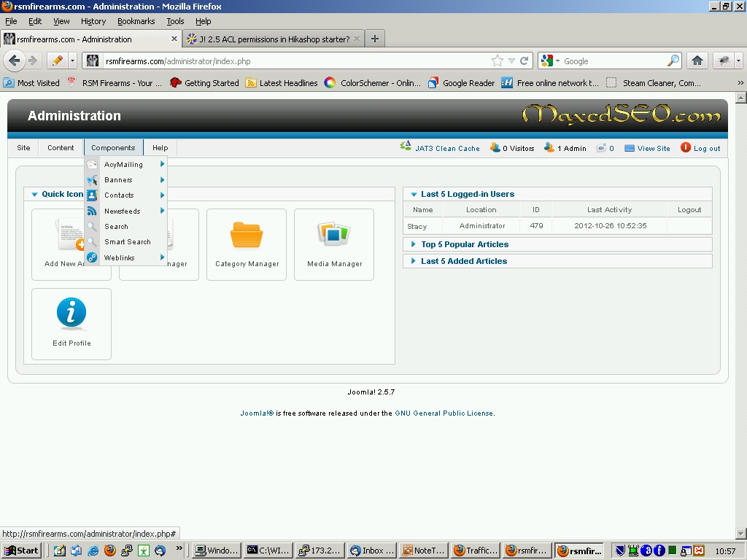Open the Media Manager icon
Screen dimensions: 747x560
coord(334,234)
